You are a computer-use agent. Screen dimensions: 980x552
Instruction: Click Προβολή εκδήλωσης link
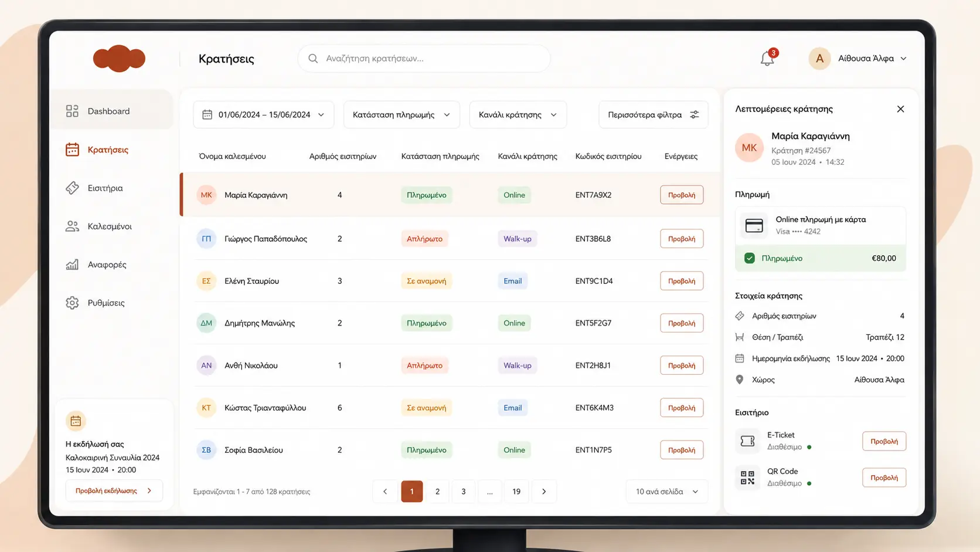114,490
